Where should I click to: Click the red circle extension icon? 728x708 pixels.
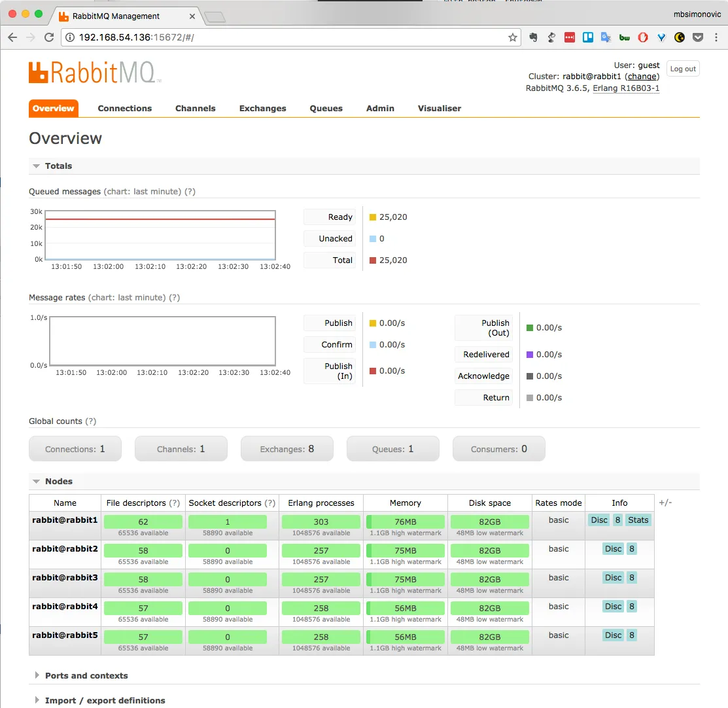click(x=642, y=37)
